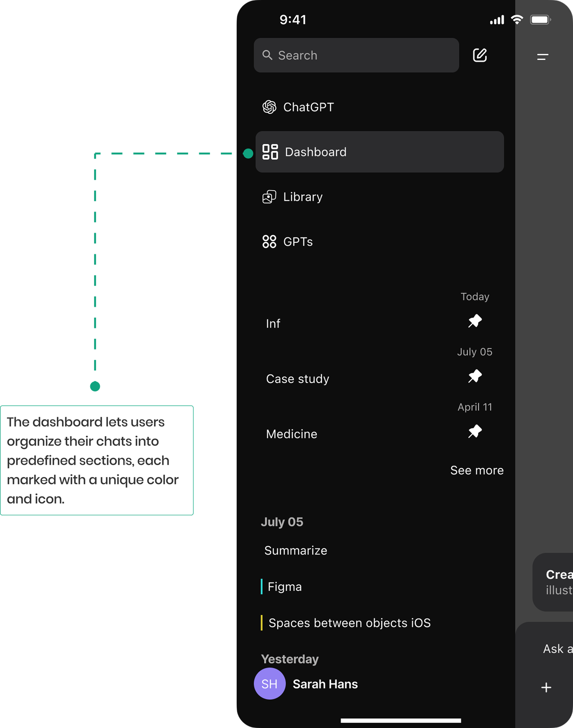The height and width of the screenshot is (728, 573).
Task: Expand pinned chats with See more
Action: click(477, 470)
